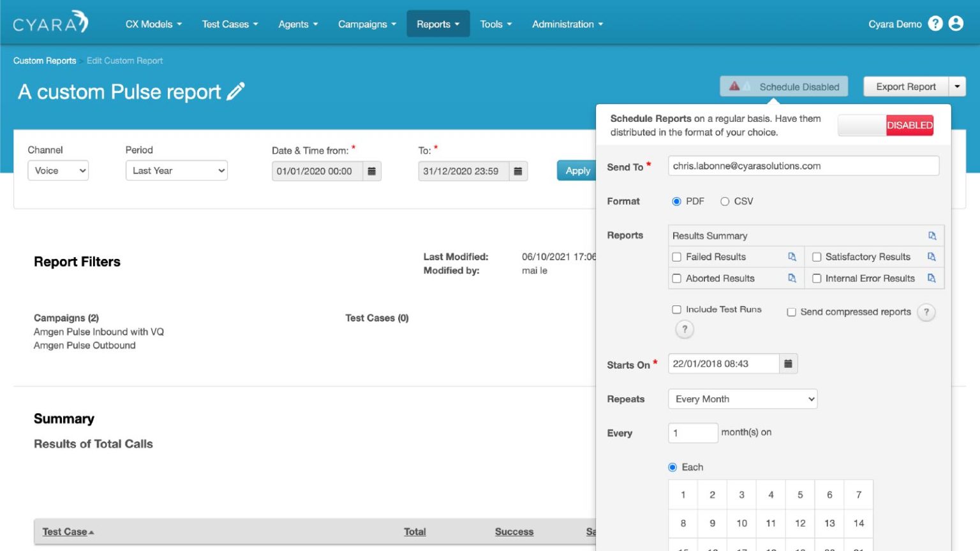Open Cyara help via the question mark icon

[935, 23]
